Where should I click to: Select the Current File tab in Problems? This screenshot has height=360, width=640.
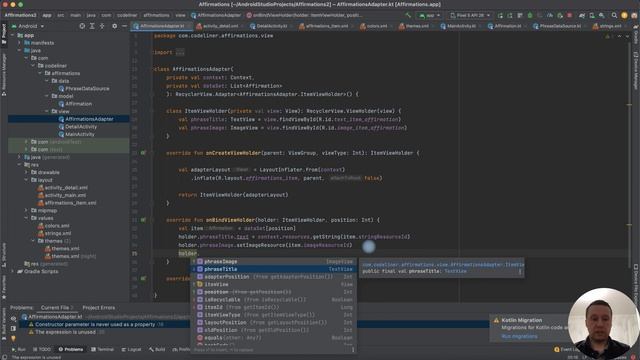pyautogui.click(x=57, y=308)
